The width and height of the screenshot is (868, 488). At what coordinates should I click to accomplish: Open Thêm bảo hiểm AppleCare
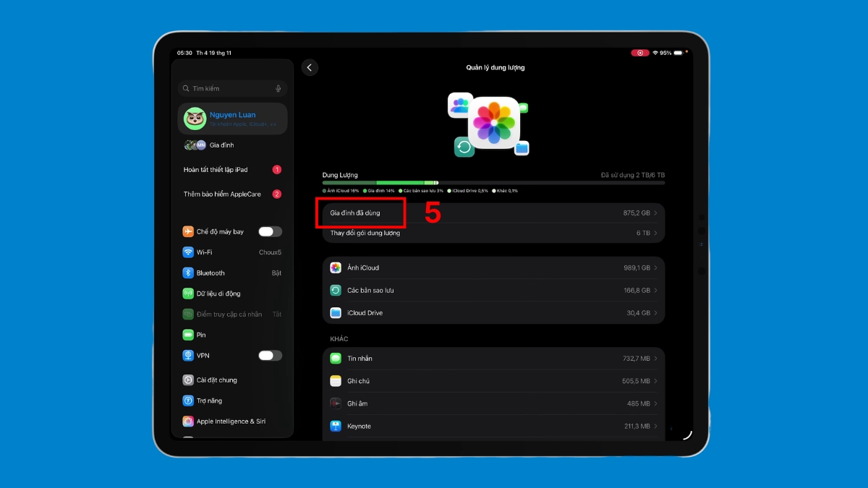(x=232, y=194)
